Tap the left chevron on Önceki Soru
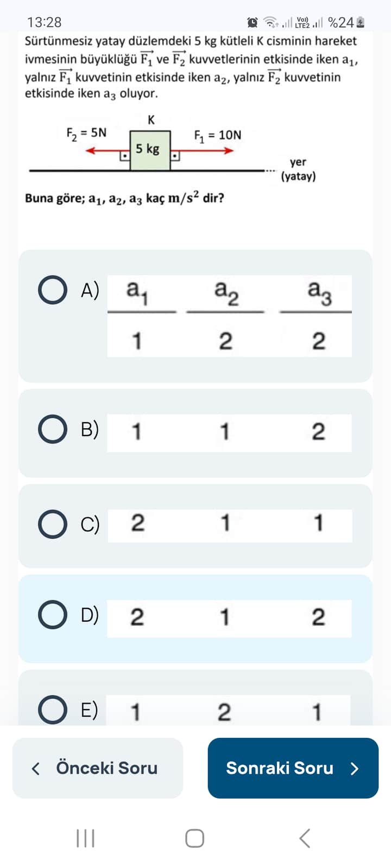 (36, 768)
